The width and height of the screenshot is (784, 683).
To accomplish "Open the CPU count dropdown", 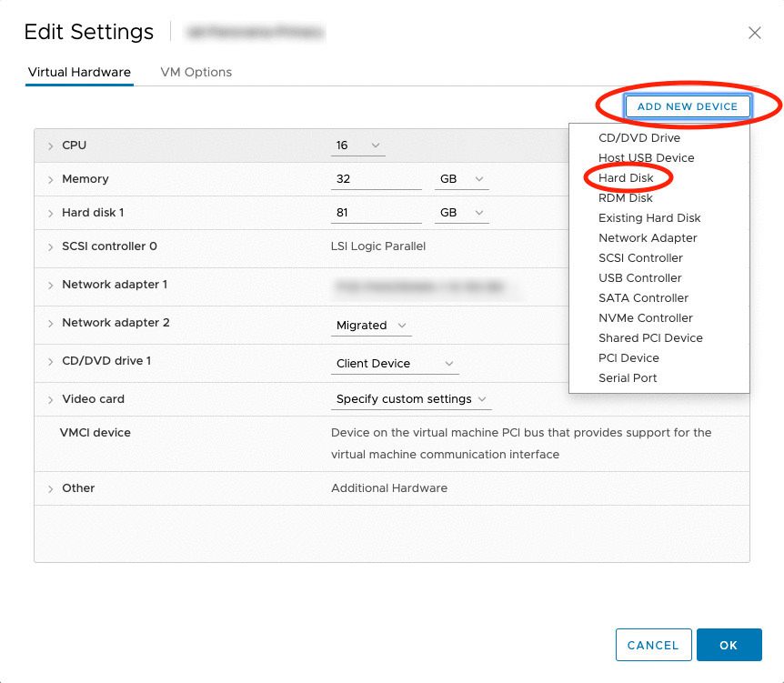I will click(357, 146).
